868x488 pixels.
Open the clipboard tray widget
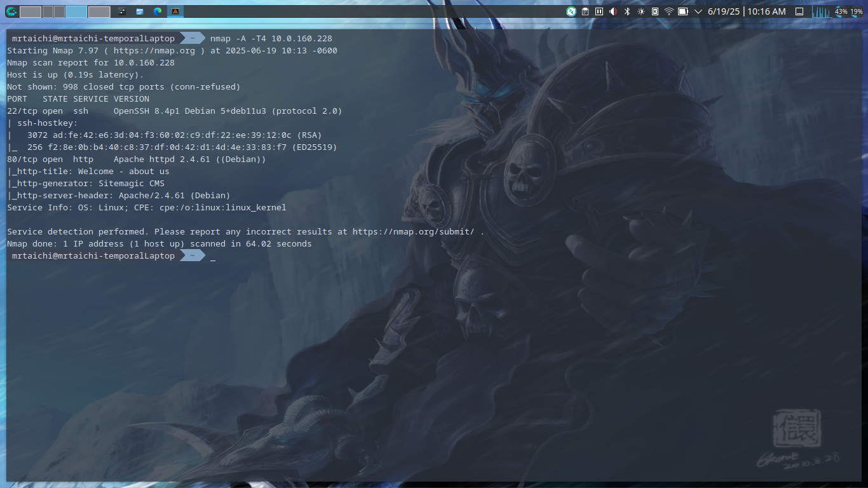585,11
